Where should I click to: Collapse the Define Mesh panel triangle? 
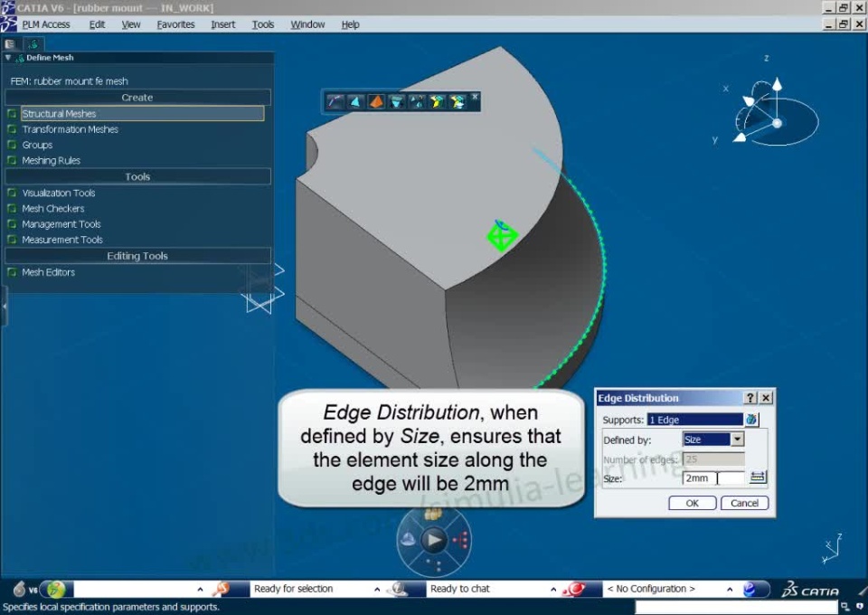click(x=8, y=57)
